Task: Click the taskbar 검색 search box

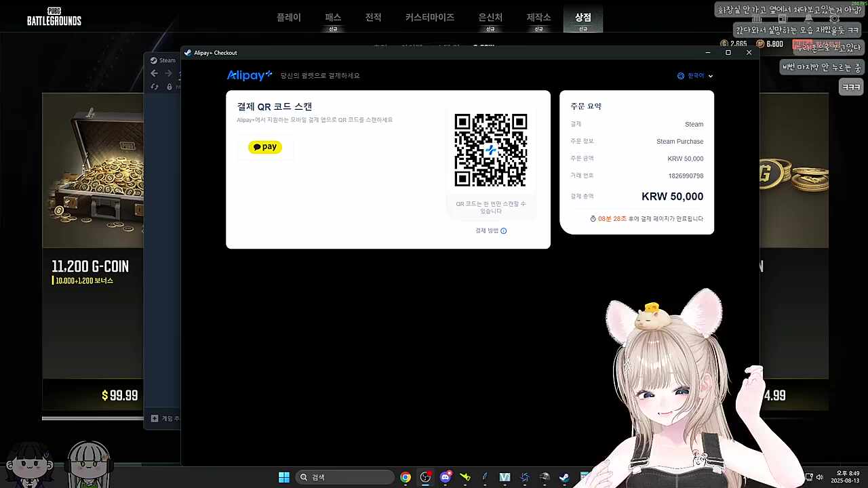Action: 345,477
